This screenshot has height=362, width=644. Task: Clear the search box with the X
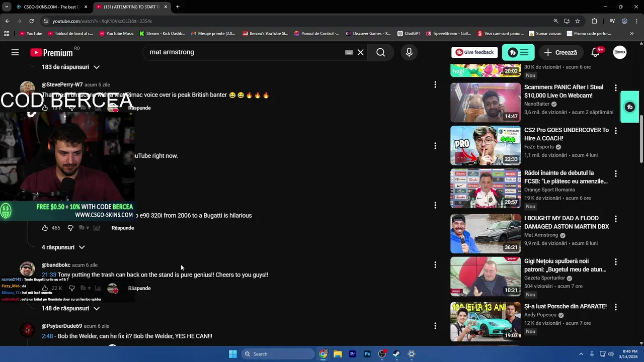click(361, 52)
